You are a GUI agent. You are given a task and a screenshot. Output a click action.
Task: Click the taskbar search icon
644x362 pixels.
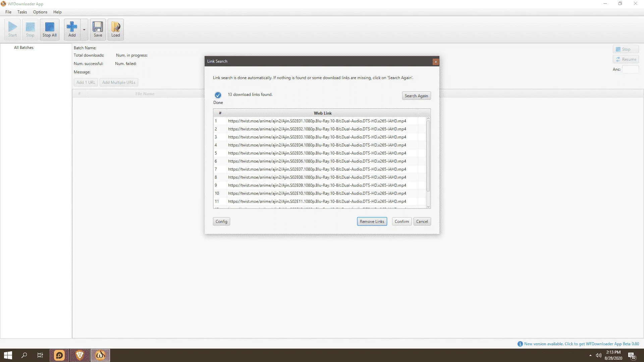click(x=24, y=355)
